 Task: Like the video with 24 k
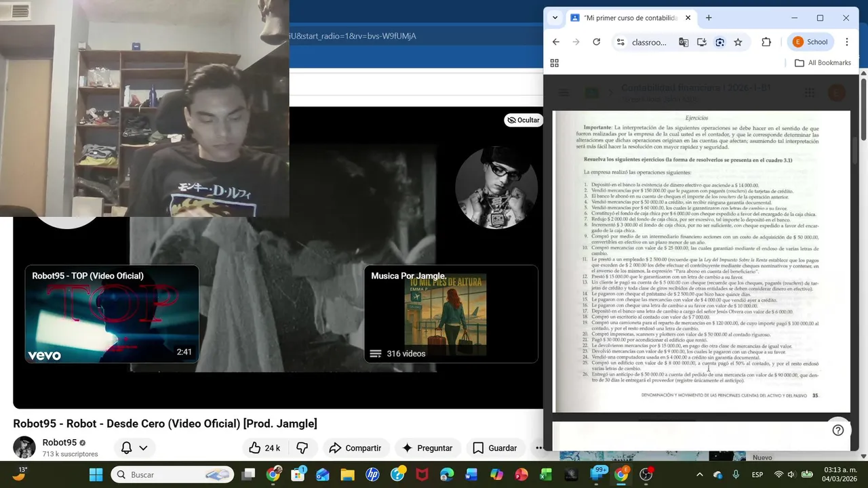tap(264, 448)
